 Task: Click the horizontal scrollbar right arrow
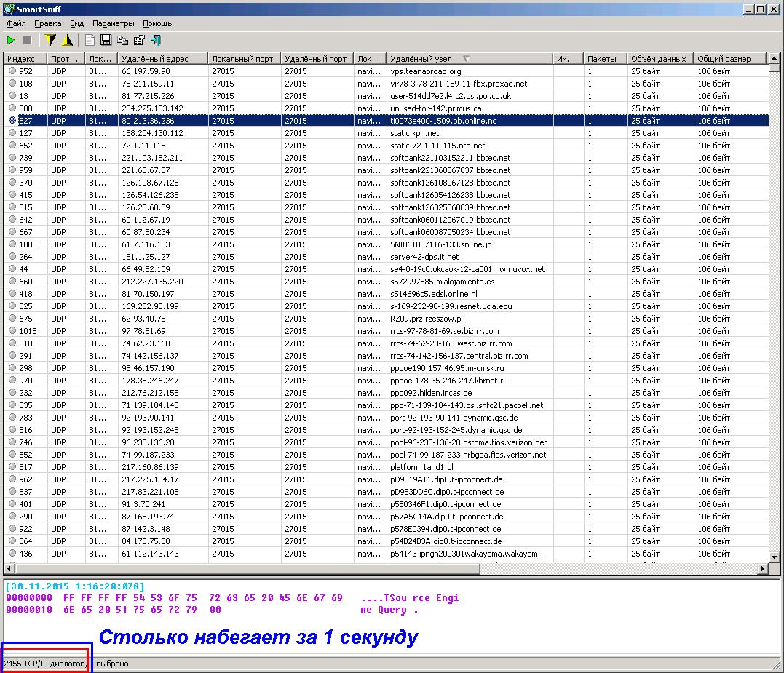click(x=762, y=568)
